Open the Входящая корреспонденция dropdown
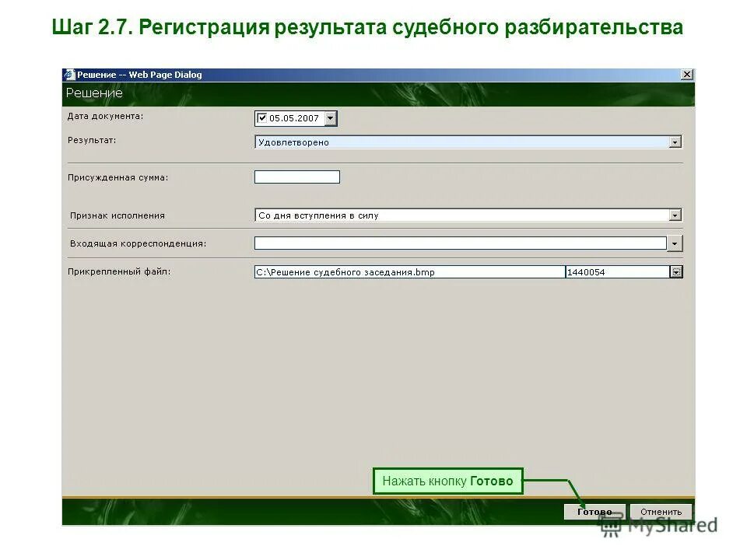Viewport: 747px width, 560px height. pyautogui.click(x=676, y=243)
